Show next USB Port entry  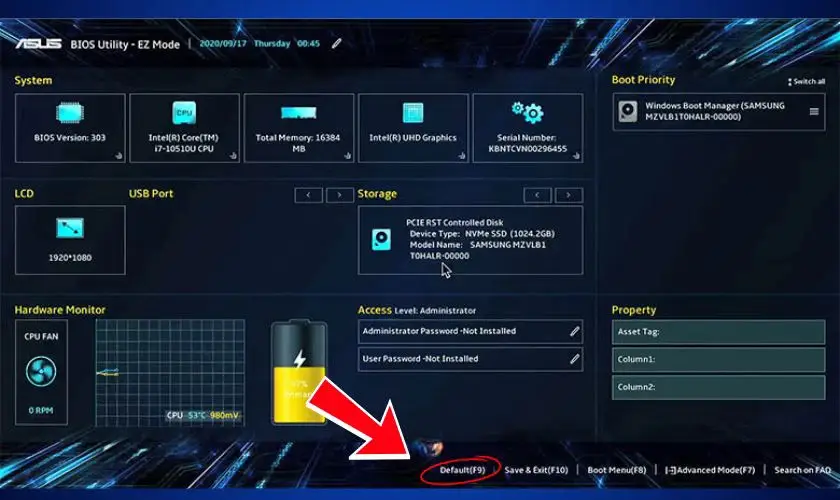click(x=339, y=195)
